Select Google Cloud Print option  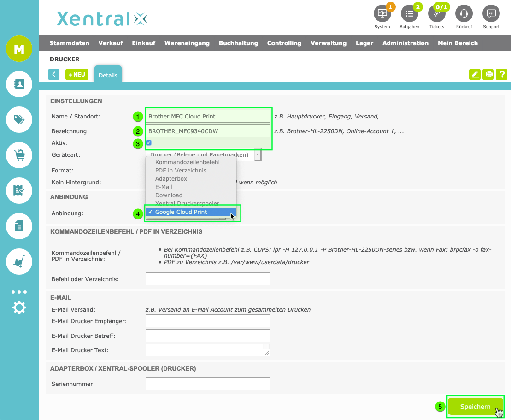181,212
